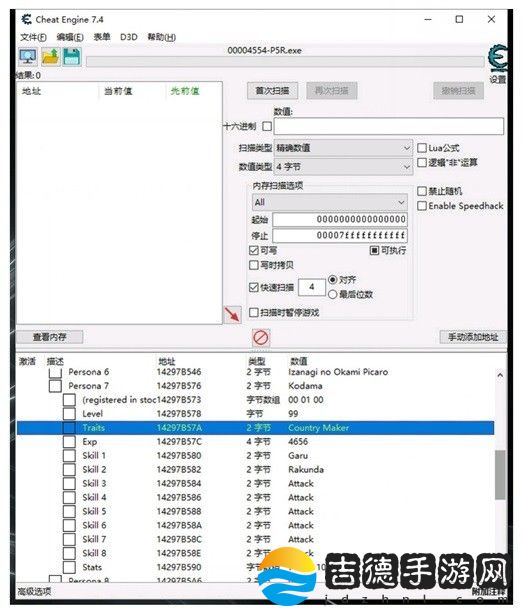The image size is (524, 612).
Task: Enable the 逻辑"非"运算 checkbox
Action: click(421, 162)
